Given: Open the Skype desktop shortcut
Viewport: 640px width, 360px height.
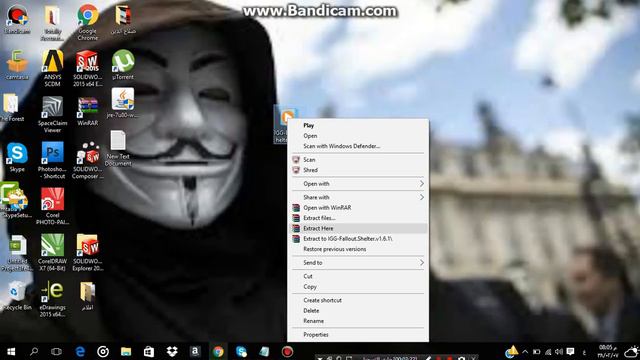Looking at the screenshot, I should (x=17, y=157).
